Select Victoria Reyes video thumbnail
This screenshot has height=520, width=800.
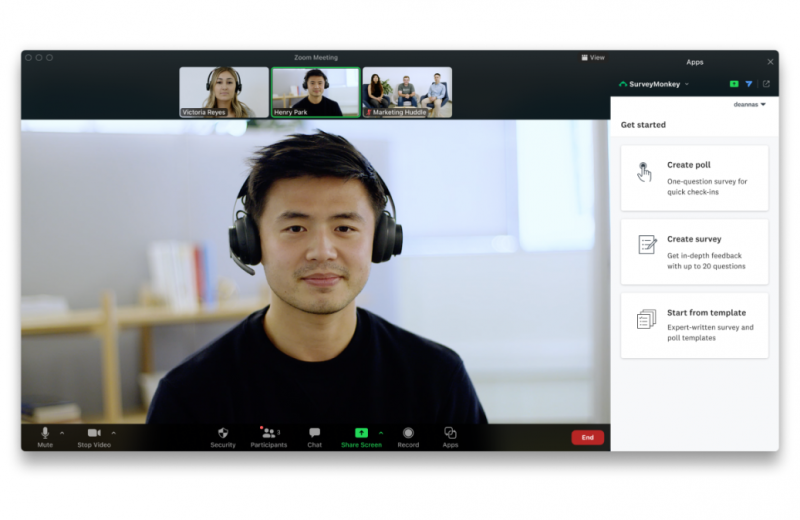[224, 92]
